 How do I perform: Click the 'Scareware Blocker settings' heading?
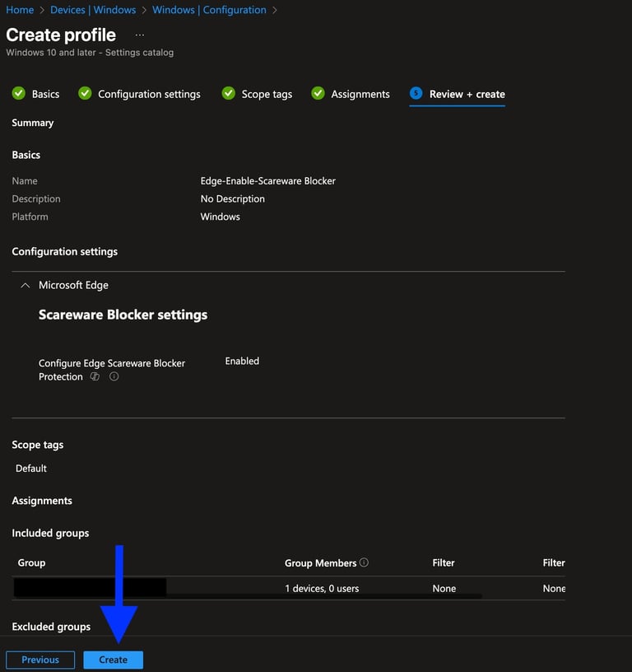123,315
